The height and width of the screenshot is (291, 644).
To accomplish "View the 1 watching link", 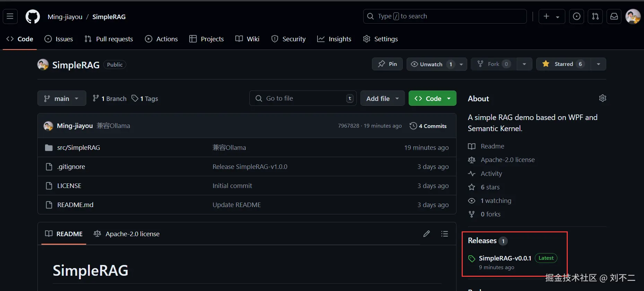I will [x=490, y=200].
